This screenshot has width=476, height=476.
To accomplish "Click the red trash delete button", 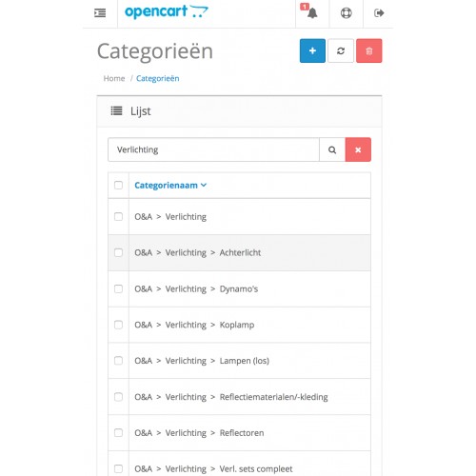I will (x=369, y=50).
